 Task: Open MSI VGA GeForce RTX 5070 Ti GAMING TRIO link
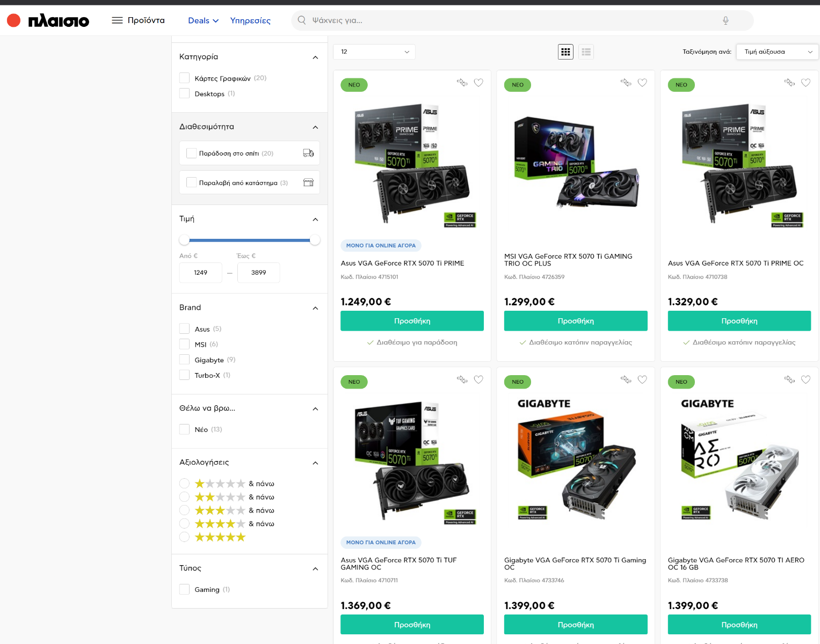click(568, 260)
